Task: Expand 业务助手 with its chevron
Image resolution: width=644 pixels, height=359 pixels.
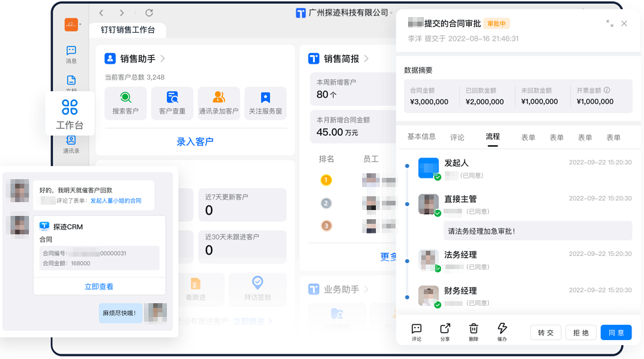Action: click(367, 289)
